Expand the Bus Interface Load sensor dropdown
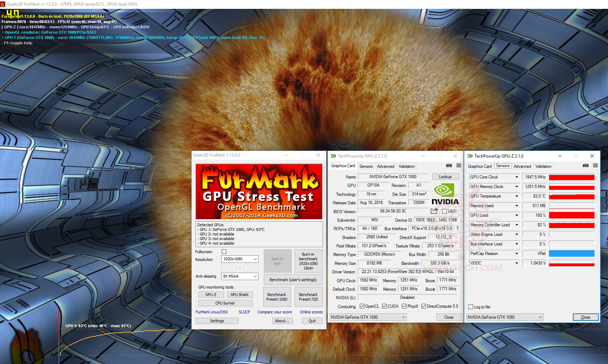Viewport: 608px width, 364px height. tap(517, 244)
